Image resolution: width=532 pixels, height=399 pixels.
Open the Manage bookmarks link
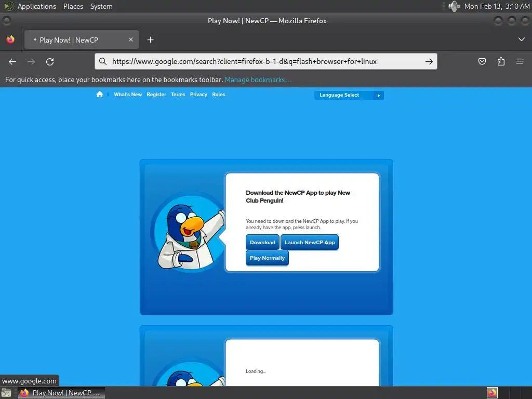[x=258, y=79]
